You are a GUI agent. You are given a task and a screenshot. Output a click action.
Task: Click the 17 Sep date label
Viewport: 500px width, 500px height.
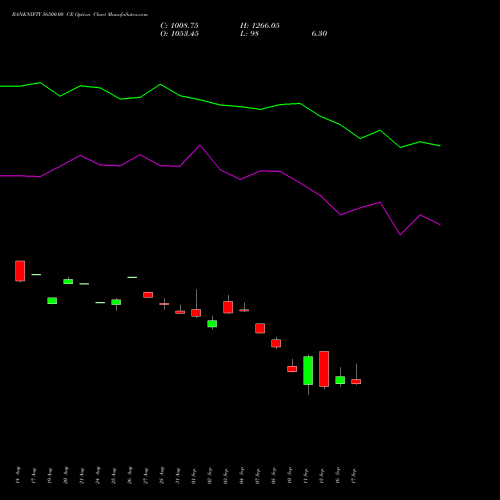coord(354,475)
